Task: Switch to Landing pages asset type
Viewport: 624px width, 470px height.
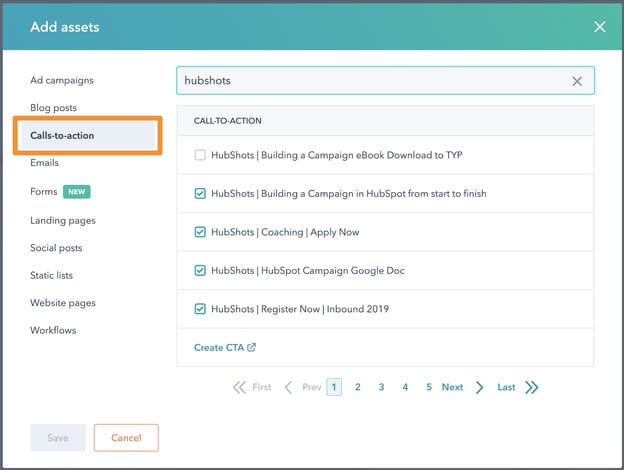Action: point(63,220)
